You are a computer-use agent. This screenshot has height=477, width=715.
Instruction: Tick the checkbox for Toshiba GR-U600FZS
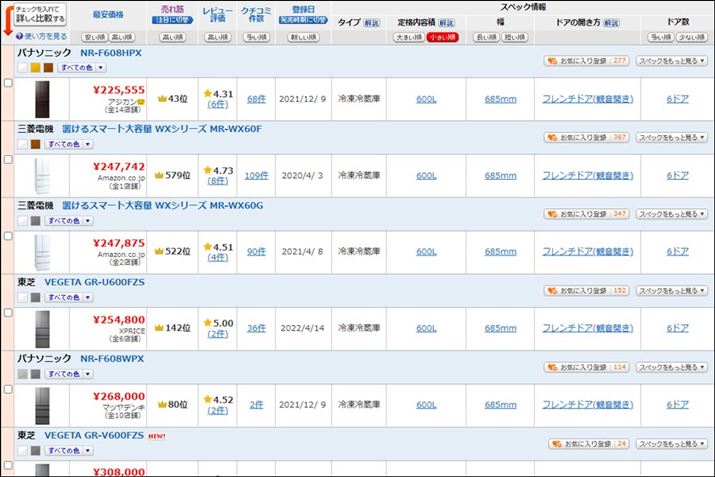(x=9, y=313)
